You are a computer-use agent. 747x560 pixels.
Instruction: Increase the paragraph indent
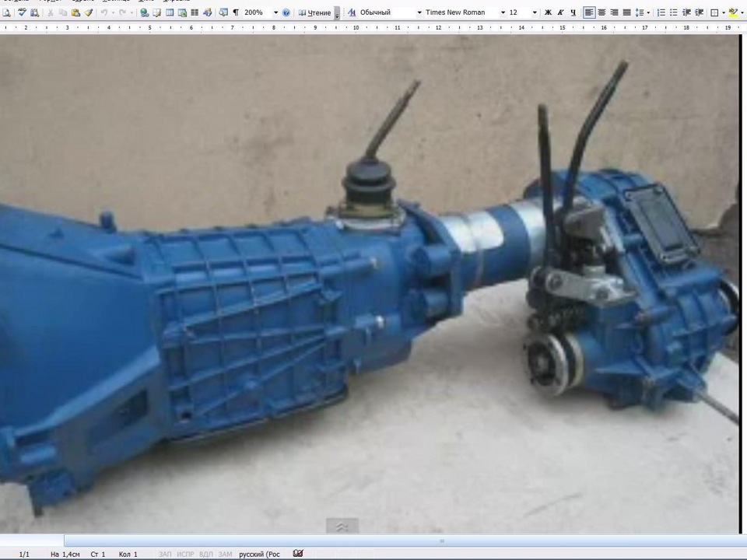pyautogui.click(x=699, y=13)
